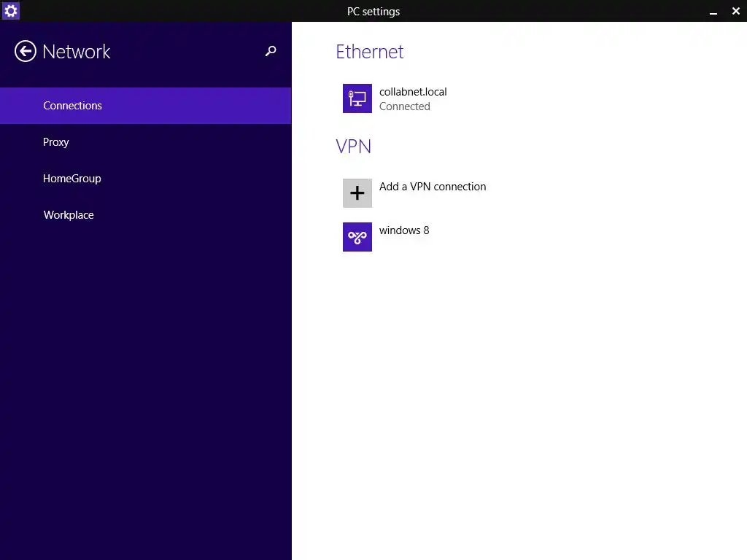Click the PC settings title bar text
Image resolution: width=747 pixels, height=560 pixels.
coord(373,11)
